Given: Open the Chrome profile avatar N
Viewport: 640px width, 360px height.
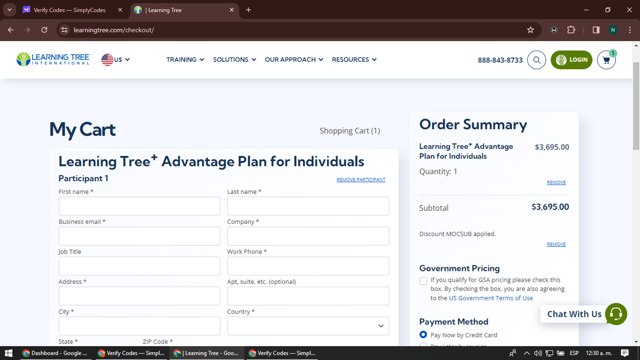Looking at the screenshot, I should pyautogui.click(x=613, y=30).
